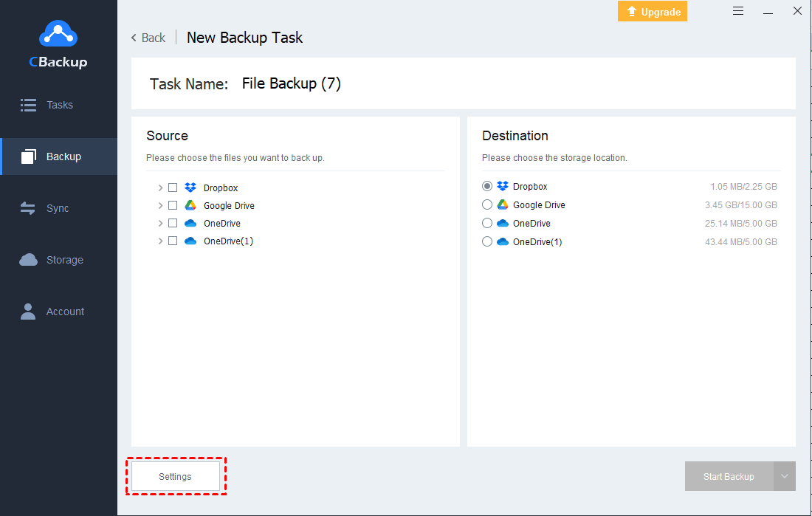The width and height of the screenshot is (812, 516).
Task: Click the Dropbox label in Source
Action: click(x=221, y=188)
